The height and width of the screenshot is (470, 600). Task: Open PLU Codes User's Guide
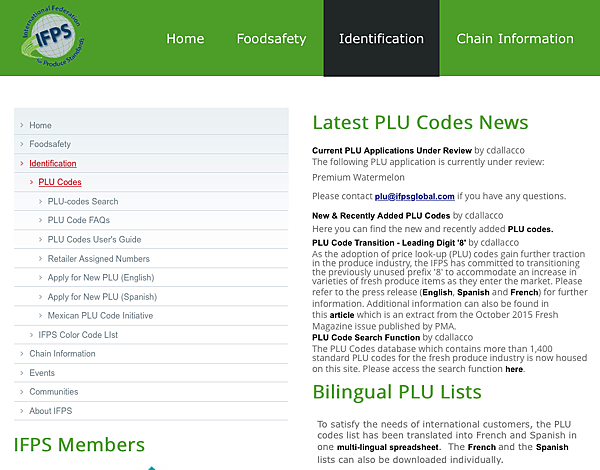pos(94,240)
